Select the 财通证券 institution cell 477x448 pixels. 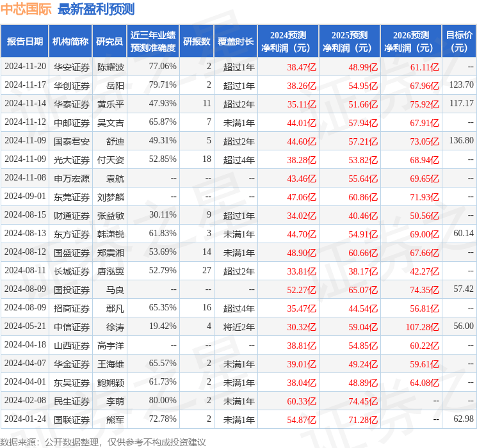click(x=72, y=216)
